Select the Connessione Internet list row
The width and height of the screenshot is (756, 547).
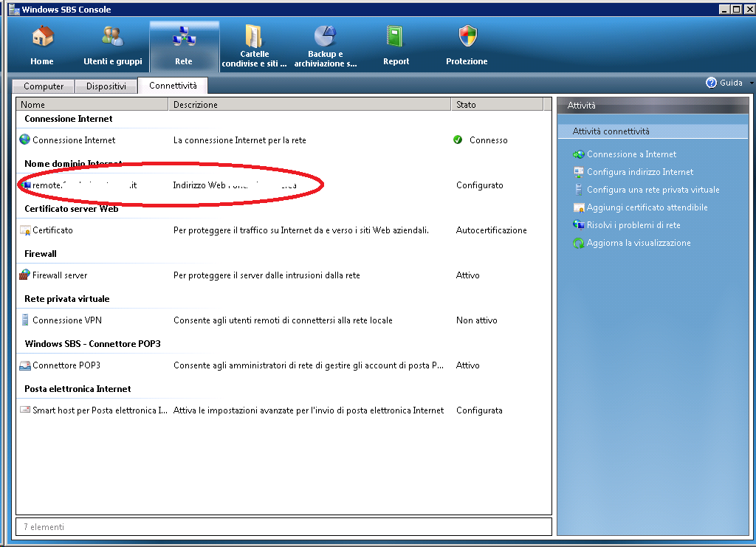tap(283, 140)
